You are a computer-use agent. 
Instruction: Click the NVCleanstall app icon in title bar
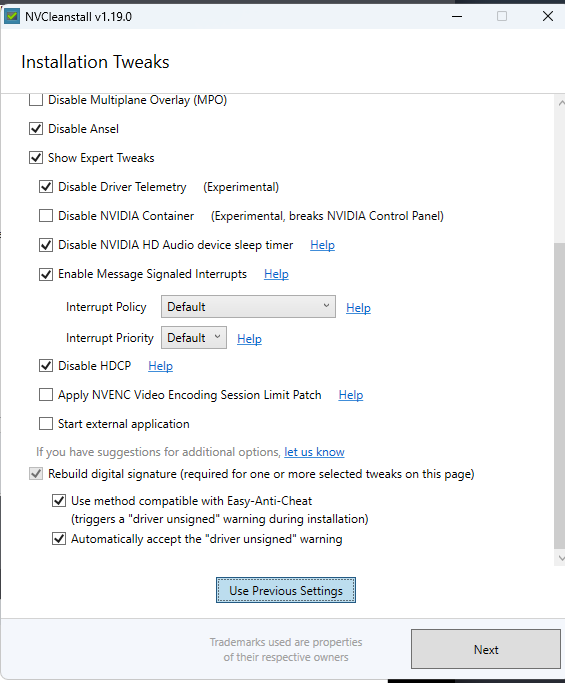tap(12, 17)
